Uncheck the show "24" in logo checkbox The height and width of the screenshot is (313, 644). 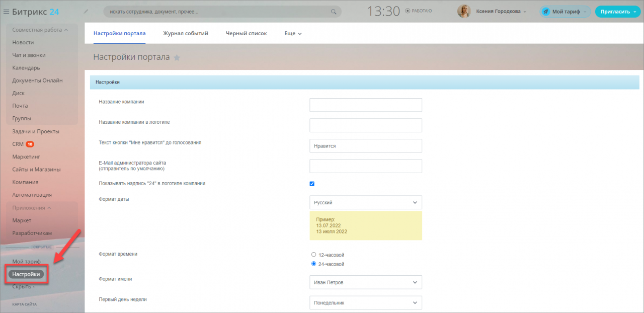(312, 184)
